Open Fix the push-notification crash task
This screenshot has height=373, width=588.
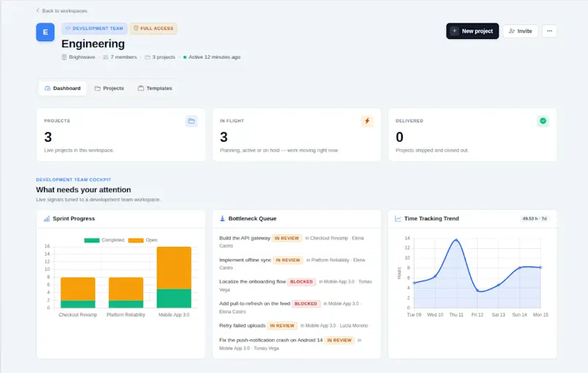(270, 341)
